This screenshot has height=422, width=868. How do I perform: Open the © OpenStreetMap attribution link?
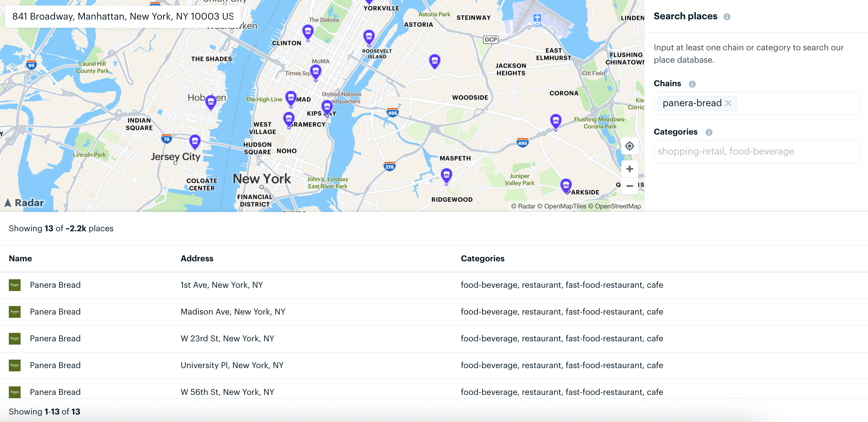[614, 206]
